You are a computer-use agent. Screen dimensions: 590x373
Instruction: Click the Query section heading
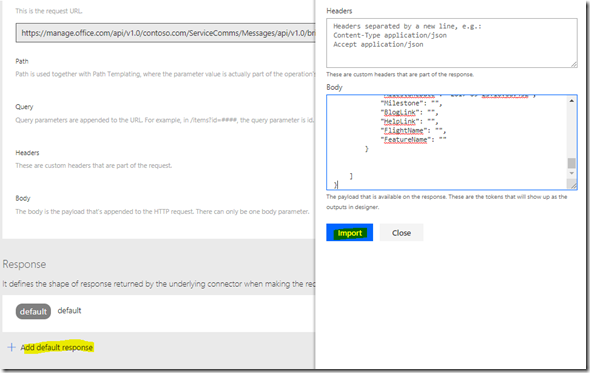[24, 107]
